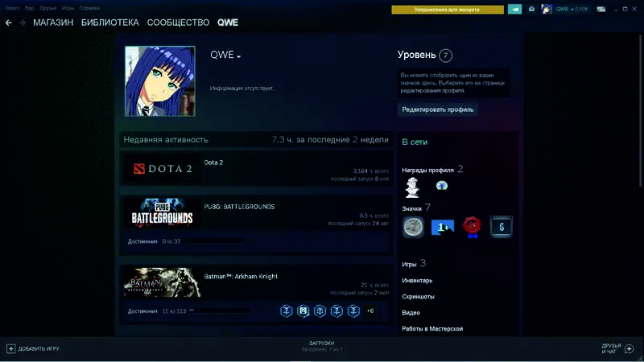This screenshot has width=644, height=362.
Task: Go to the БИБЛИОТЕКА tab
Action: [x=110, y=23]
